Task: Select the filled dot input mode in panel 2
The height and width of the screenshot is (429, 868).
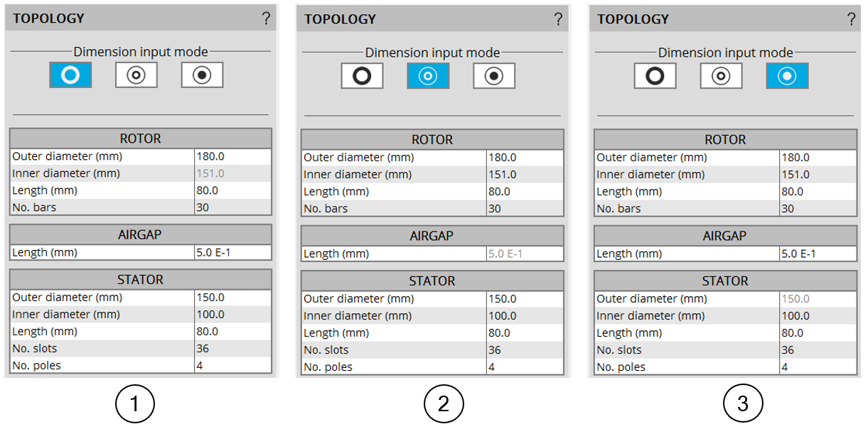Action: tap(494, 76)
